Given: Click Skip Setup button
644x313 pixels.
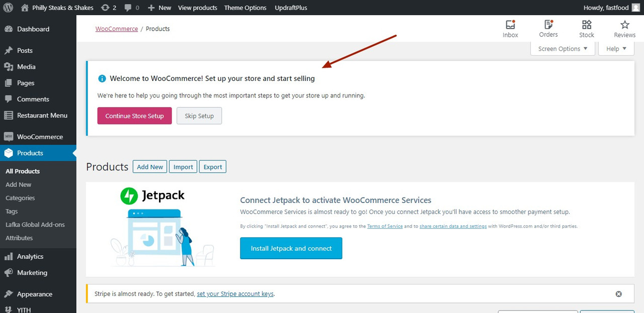Looking at the screenshot, I should (x=199, y=116).
